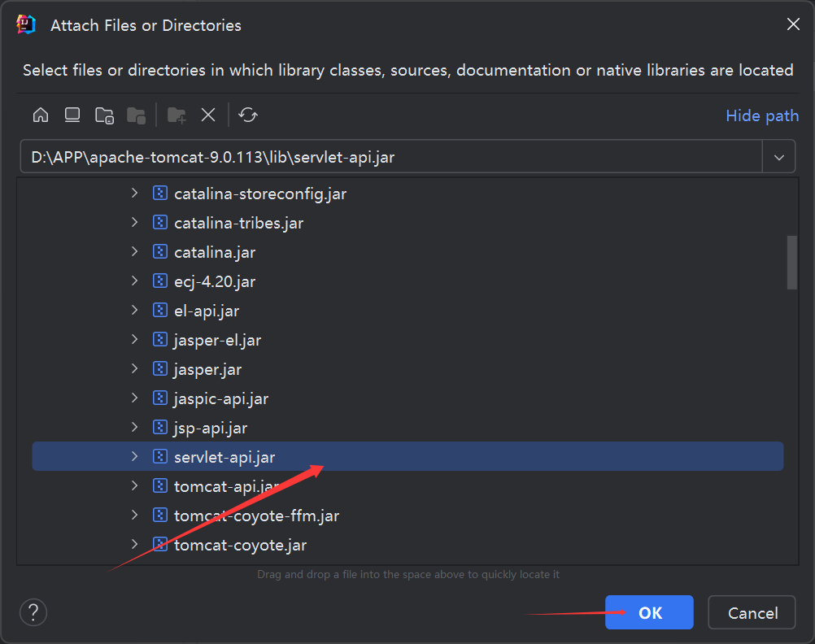Select catalina-tribes.jar file name
The width and height of the screenshot is (815, 644).
coord(238,223)
